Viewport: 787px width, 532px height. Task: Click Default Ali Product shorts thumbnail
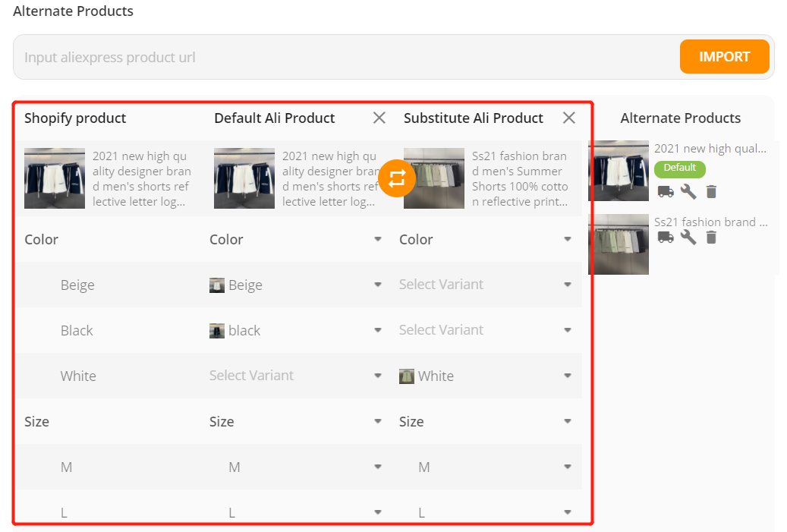coord(244,178)
